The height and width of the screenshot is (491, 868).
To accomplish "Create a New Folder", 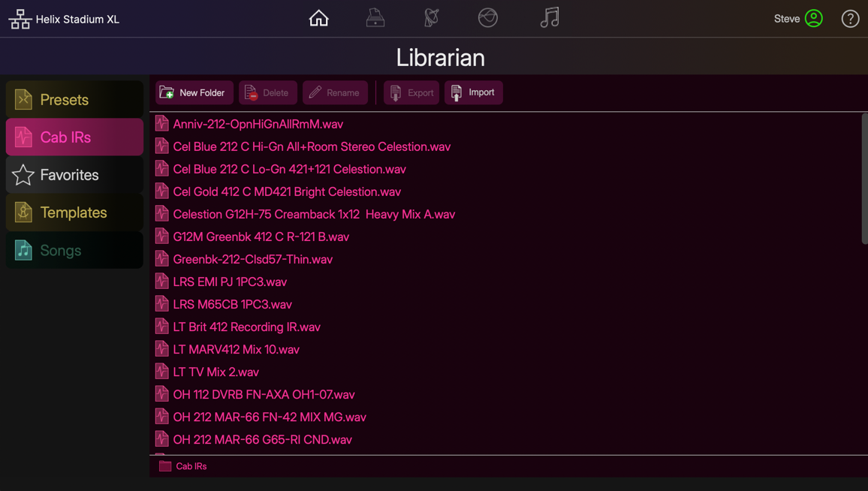I will 194,92.
